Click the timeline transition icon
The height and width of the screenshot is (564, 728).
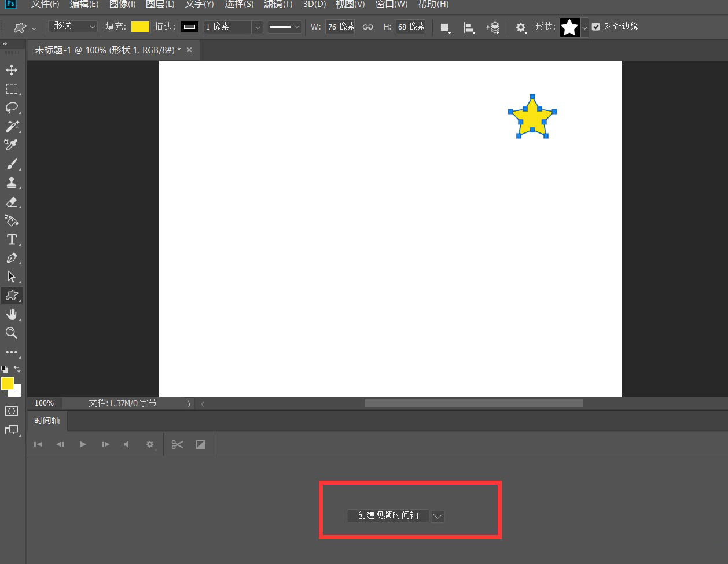click(200, 444)
